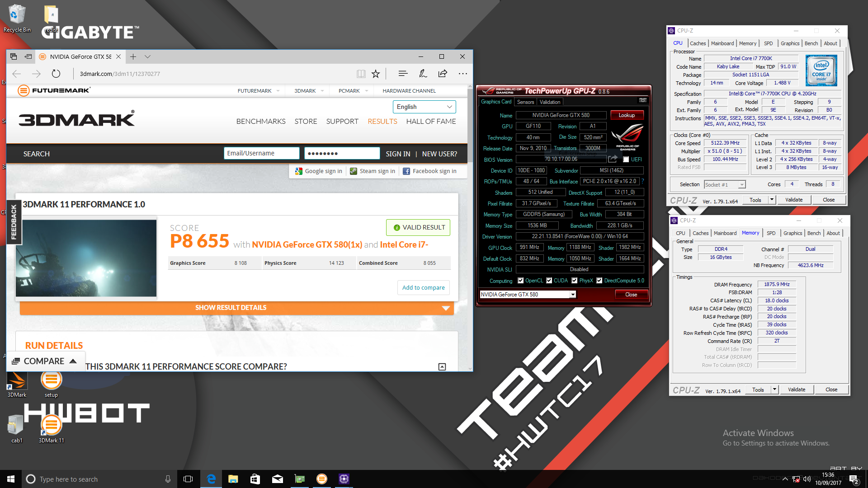Open Recycle Bin desktop icon
Viewport: 868px width, 488px height.
point(17,18)
